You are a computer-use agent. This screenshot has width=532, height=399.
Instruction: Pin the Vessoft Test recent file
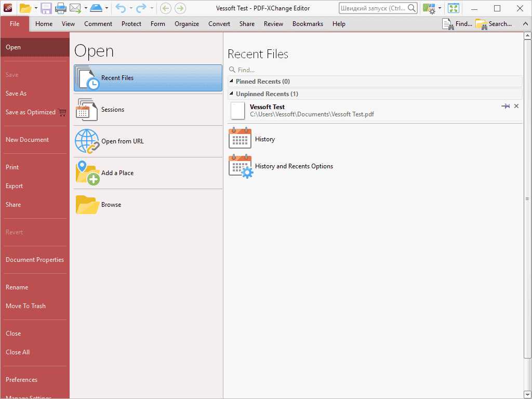click(506, 106)
